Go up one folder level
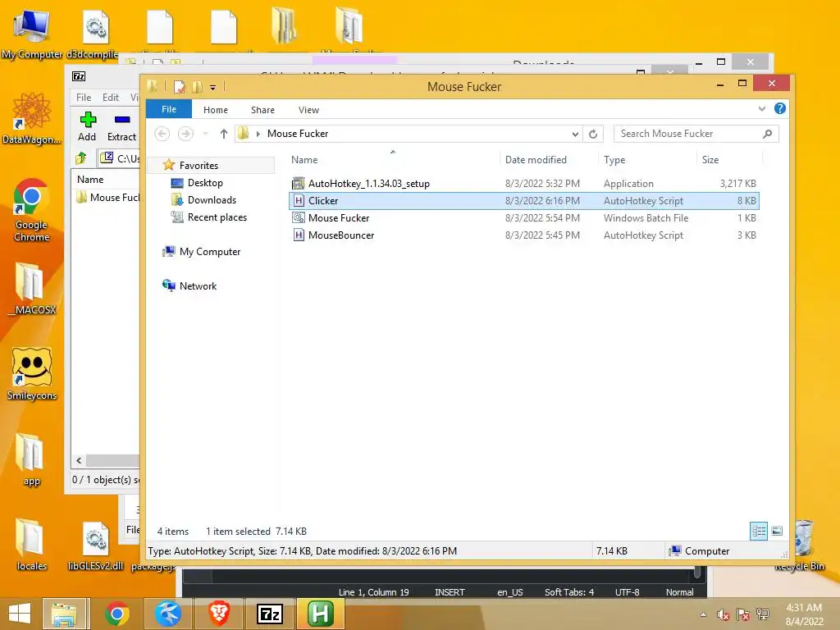 coord(224,134)
